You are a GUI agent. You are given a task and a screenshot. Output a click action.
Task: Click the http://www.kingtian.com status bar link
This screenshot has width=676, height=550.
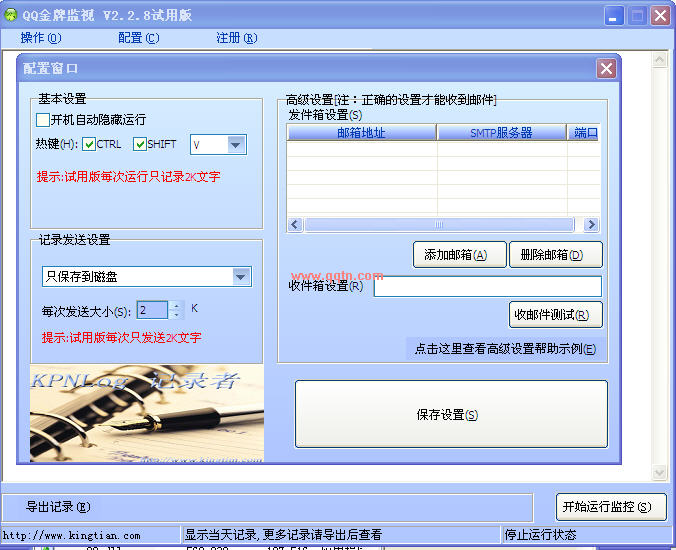72,536
